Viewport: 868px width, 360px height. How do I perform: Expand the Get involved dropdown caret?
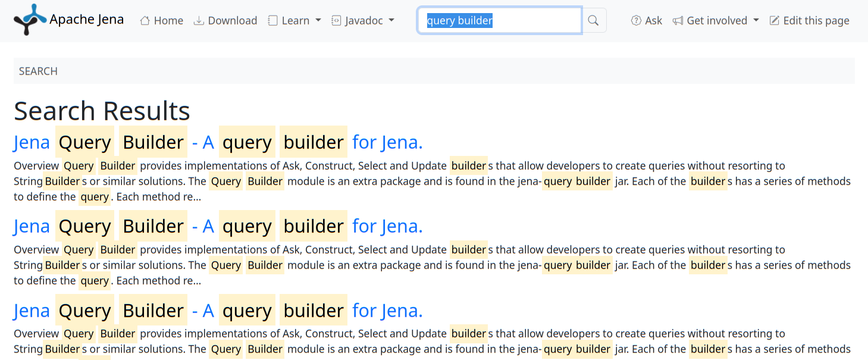click(756, 20)
